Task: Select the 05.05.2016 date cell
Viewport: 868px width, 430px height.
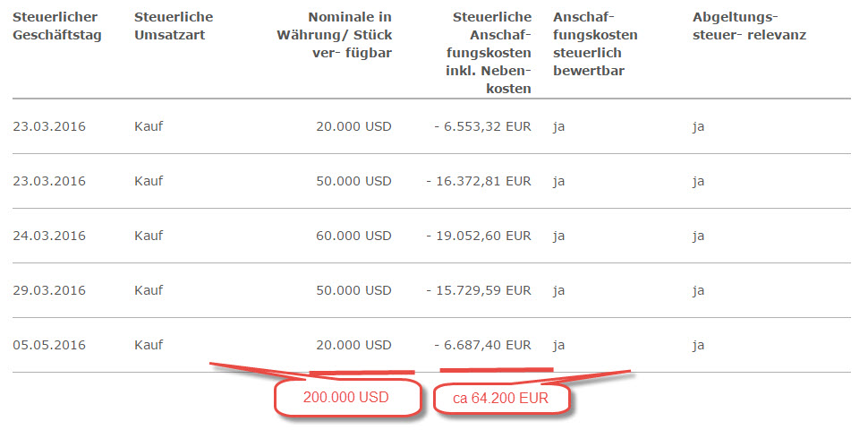Action: [x=49, y=345]
